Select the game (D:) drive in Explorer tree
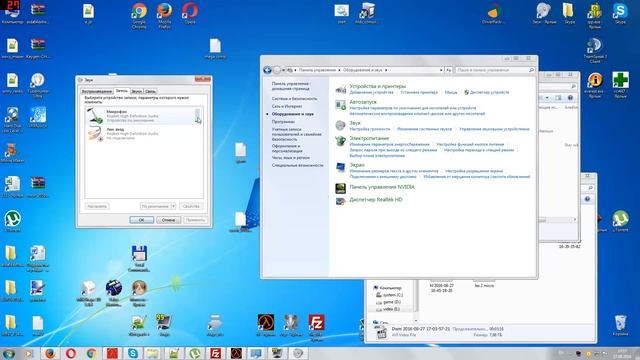The width and height of the screenshot is (640, 360). click(391, 302)
